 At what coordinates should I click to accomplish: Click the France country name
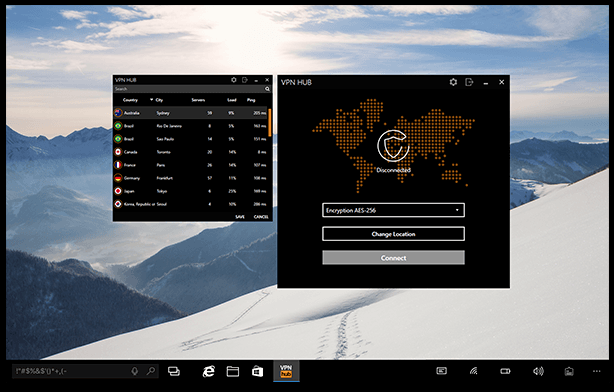pyautogui.click(x=130, y=165)
